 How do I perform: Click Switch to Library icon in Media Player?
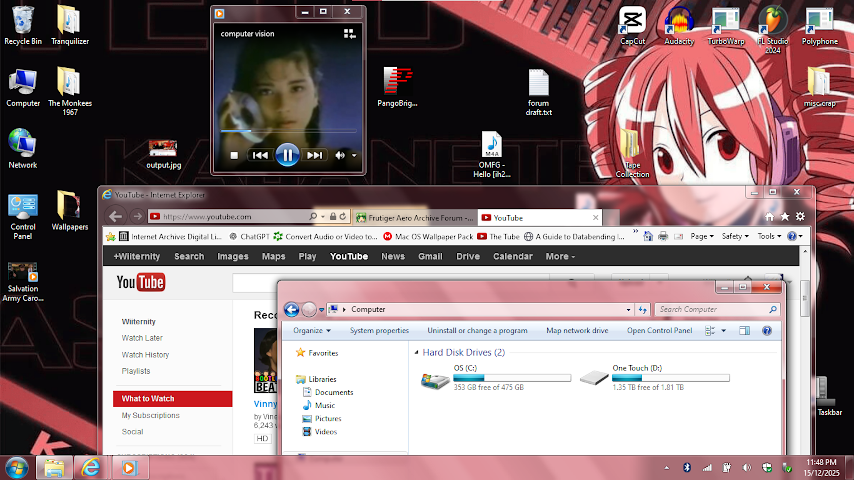(x=349, y=34)
